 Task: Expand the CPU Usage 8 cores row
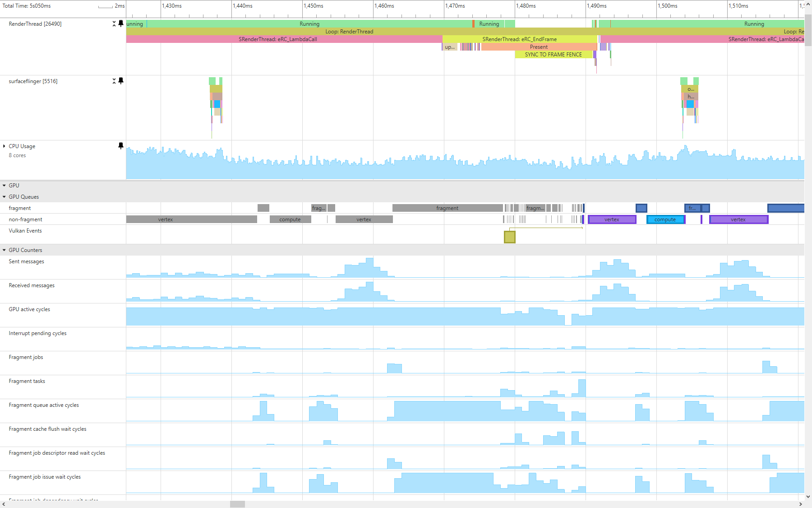(x=4, y=146)
